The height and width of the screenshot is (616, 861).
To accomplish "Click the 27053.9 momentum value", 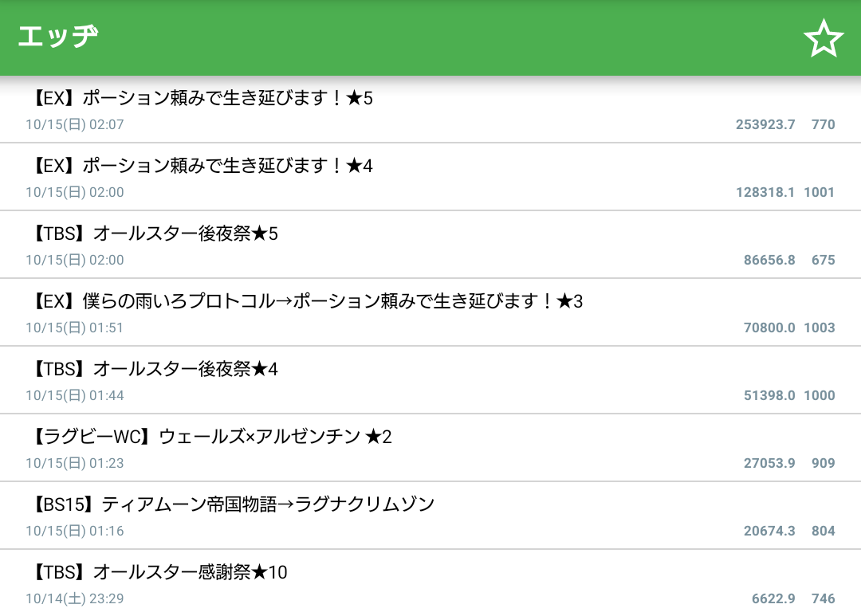I will [769, 463].
